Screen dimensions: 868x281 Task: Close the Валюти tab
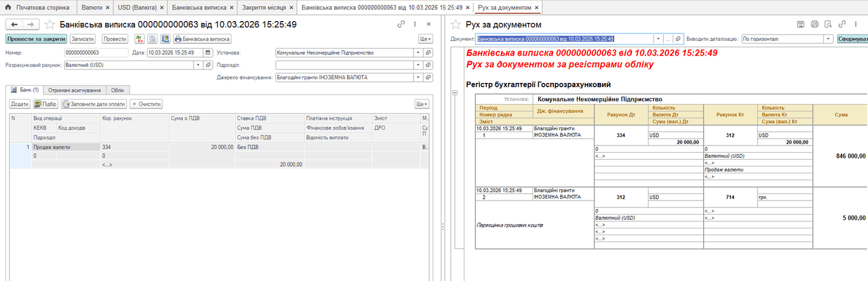(107, 7)
